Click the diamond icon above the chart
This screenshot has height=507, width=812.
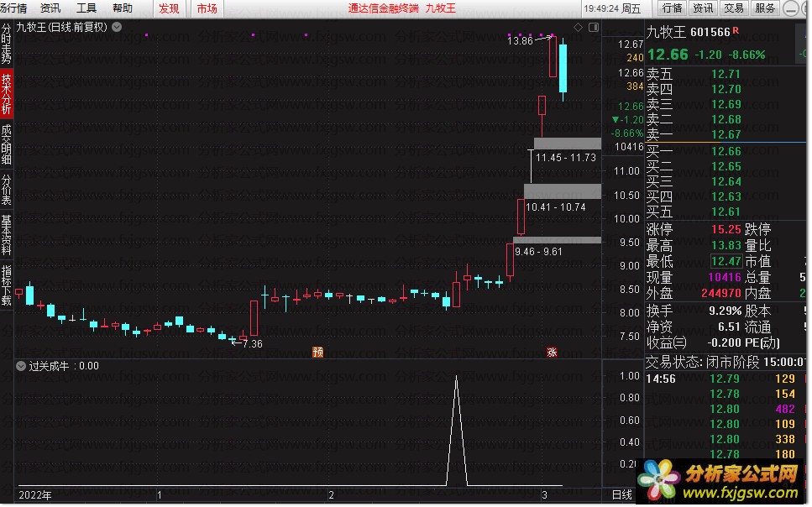[x=578, y=27]
